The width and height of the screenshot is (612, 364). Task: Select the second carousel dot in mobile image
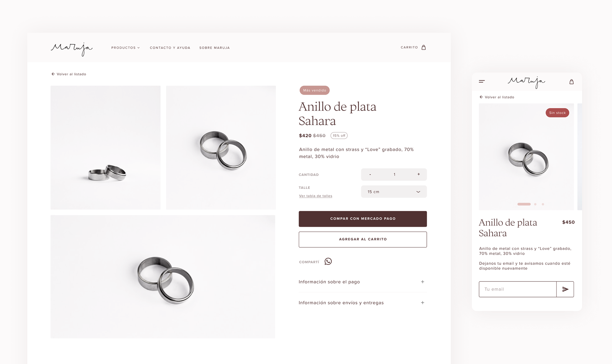(535, 204)
